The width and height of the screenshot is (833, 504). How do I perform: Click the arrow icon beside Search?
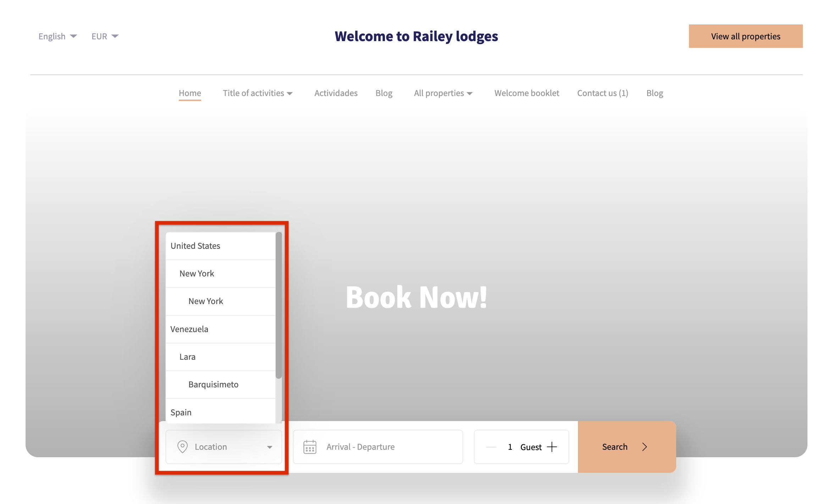645,447
